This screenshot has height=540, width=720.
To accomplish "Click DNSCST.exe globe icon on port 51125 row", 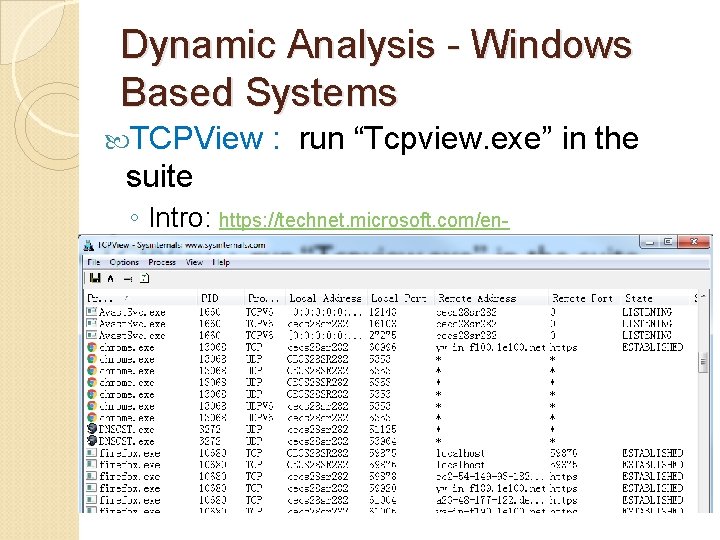I will point(92,429).
